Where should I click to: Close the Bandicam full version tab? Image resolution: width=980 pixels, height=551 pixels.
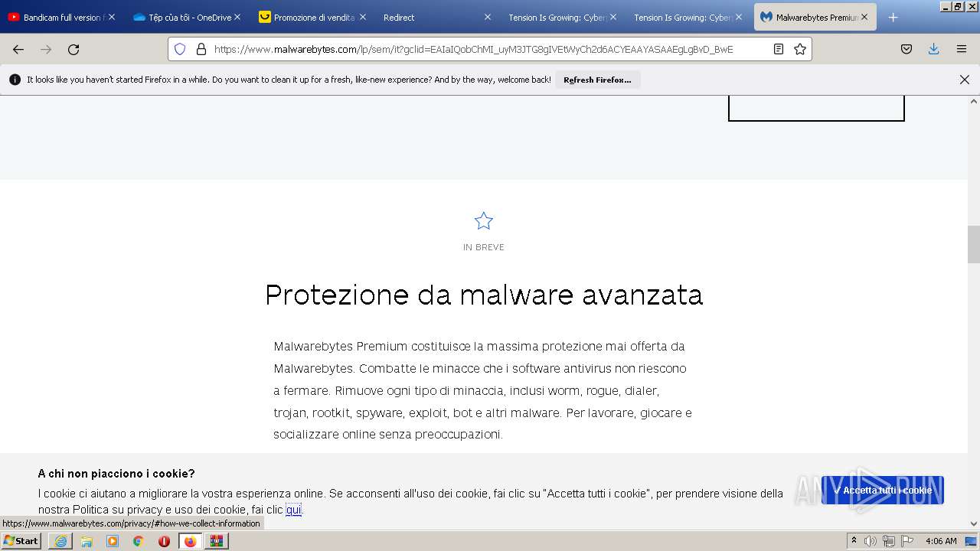pyautogui.click(x=112, y=17)
